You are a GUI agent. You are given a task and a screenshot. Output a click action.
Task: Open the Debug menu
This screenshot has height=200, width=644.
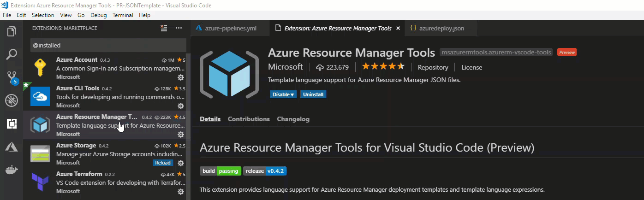tap(99, 15)
